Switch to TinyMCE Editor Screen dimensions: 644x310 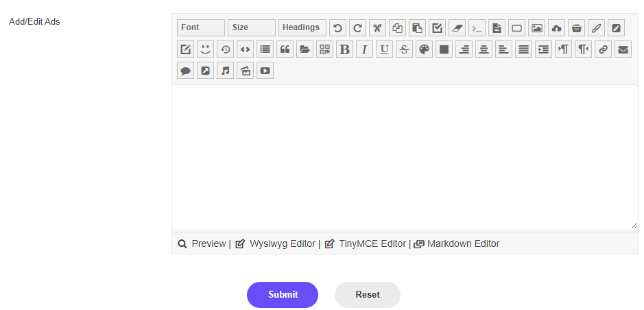pos(365,244)
